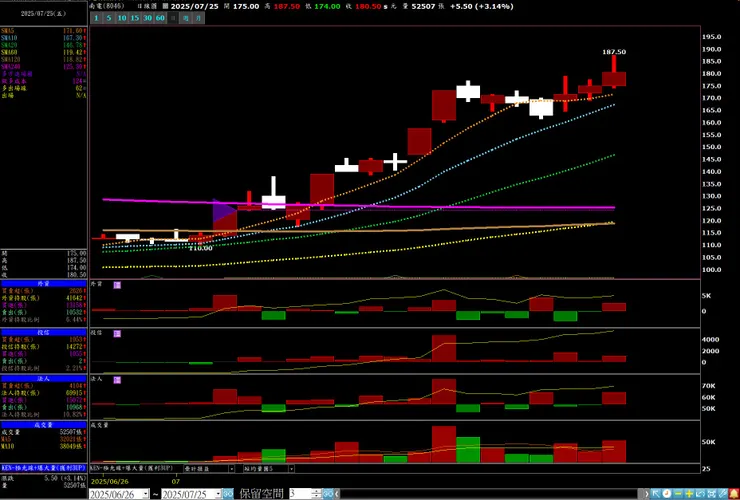Open the end date 2025/07/25 dropdown
Viewport: 740px width, 500px height.
coord(218,494)
